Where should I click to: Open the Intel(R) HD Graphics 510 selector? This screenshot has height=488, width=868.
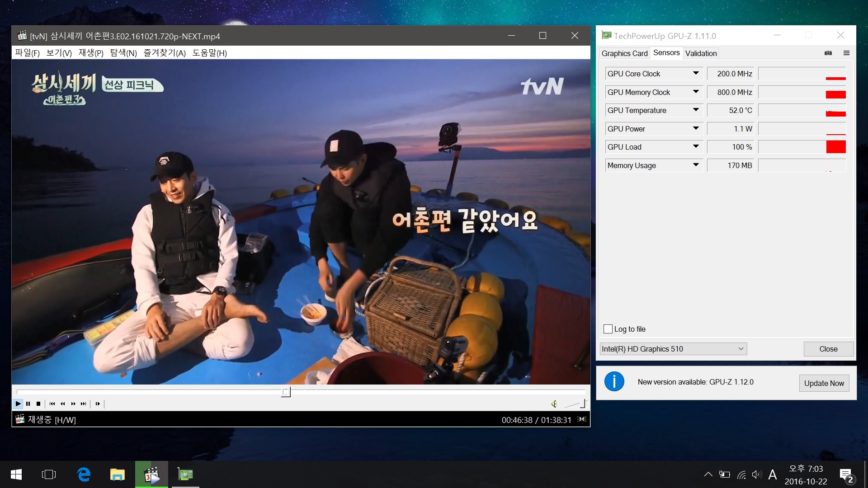pos(673,349)
